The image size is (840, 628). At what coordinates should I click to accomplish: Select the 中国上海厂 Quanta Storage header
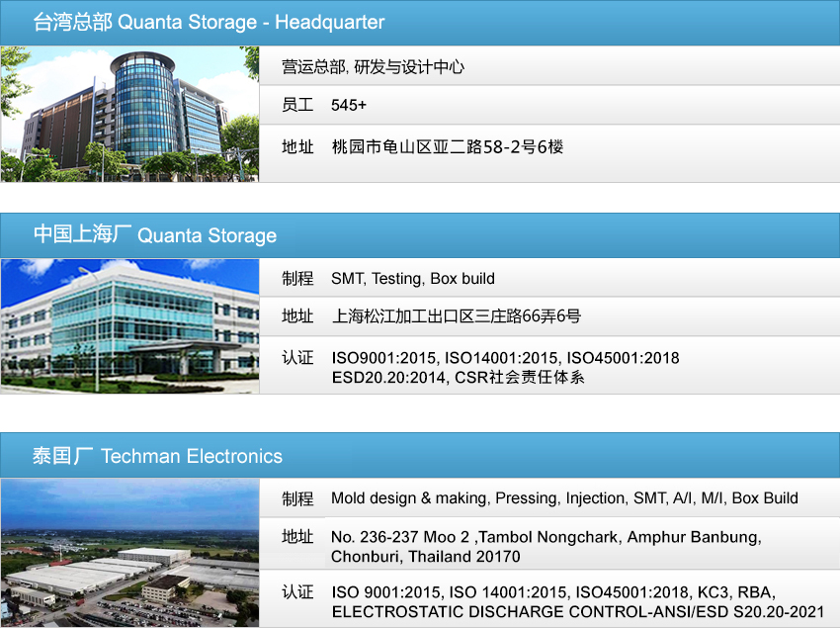[155, 235]
